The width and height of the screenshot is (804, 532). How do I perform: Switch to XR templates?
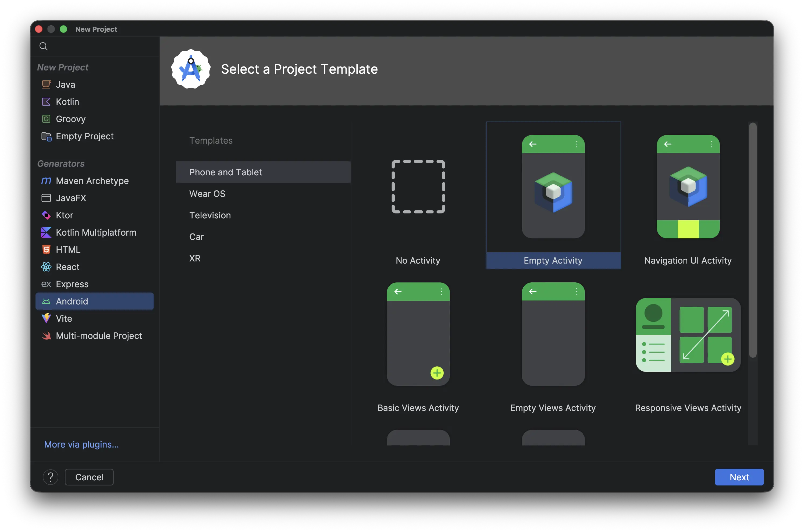263,258
